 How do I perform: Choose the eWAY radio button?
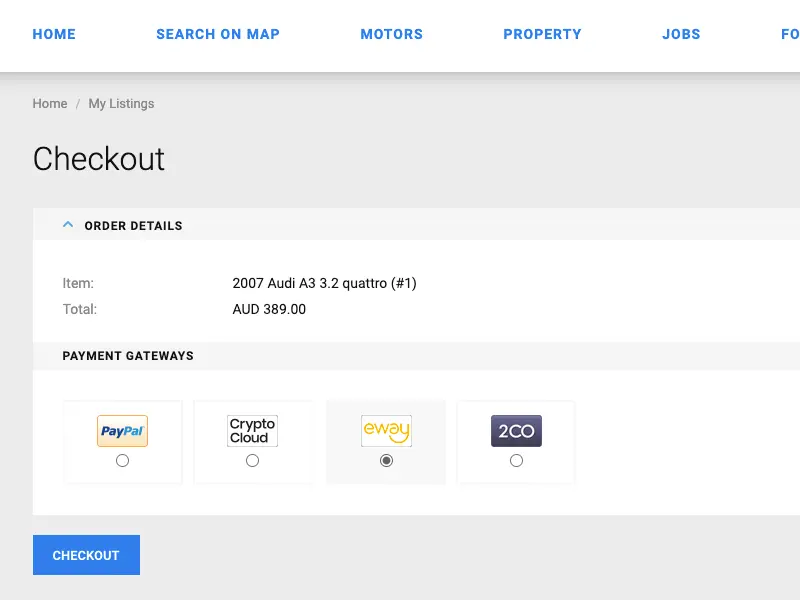386,461
